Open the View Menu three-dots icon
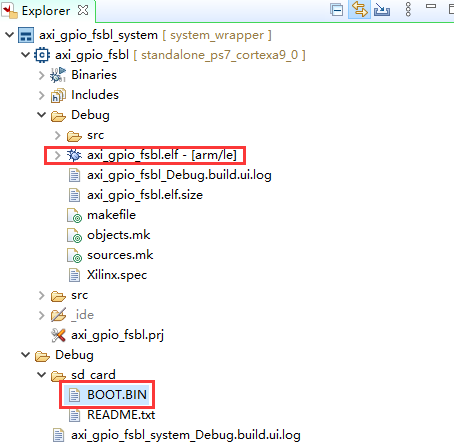Image resolution: width=454 pixels, height=447 pixels. (x=408, y=9)
